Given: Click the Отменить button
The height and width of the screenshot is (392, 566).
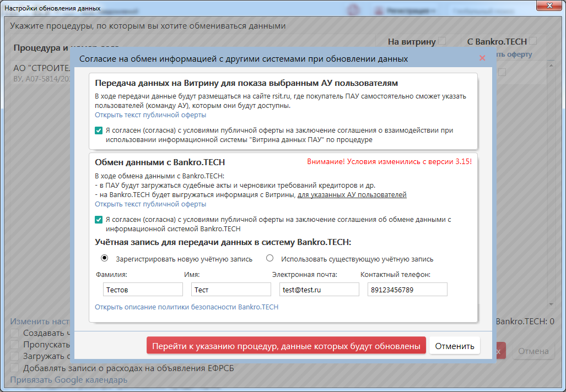Looking at the screenshot, I should pyautogui.click(x=455, y=346).
